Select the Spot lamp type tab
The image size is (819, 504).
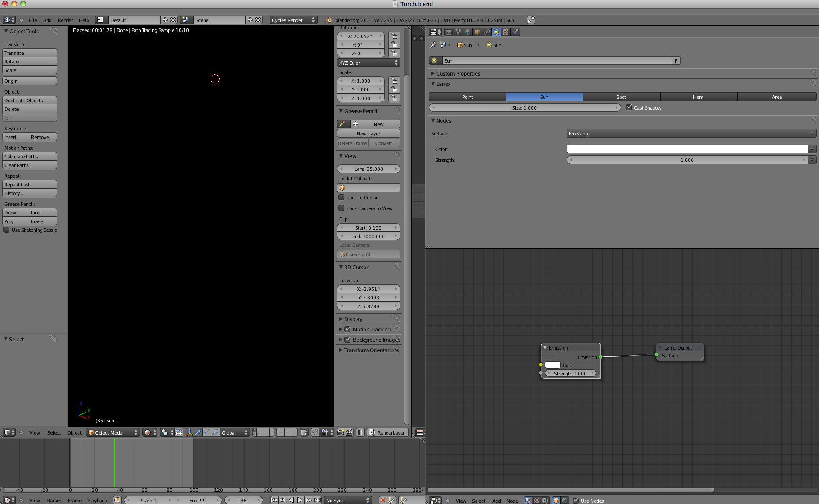(x=621, y=97)
